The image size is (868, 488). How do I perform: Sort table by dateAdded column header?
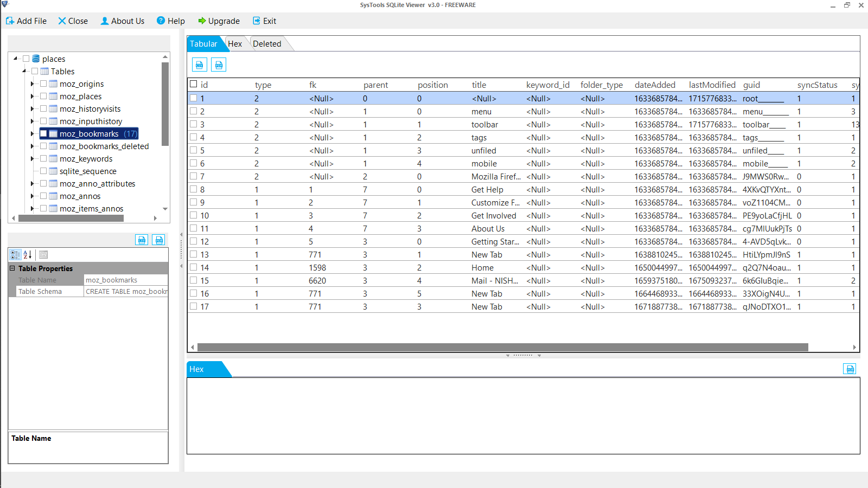[x=655, y=85]
